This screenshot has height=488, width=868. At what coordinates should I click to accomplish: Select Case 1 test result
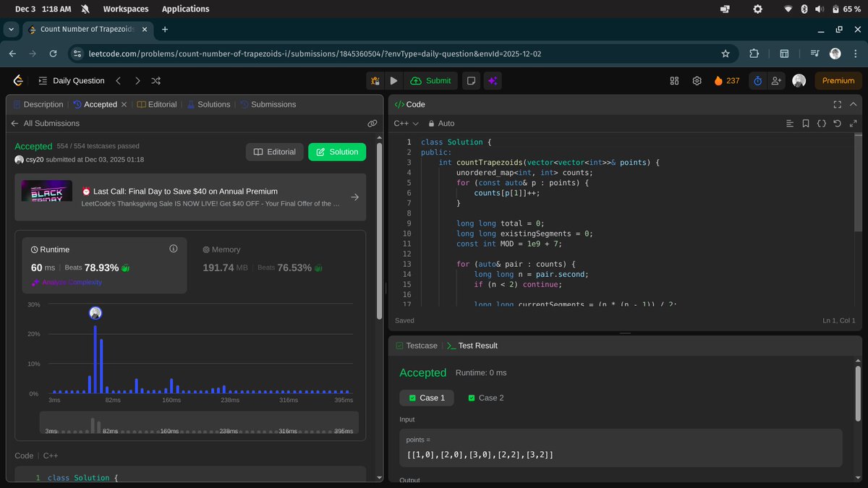tap(427, 398)
